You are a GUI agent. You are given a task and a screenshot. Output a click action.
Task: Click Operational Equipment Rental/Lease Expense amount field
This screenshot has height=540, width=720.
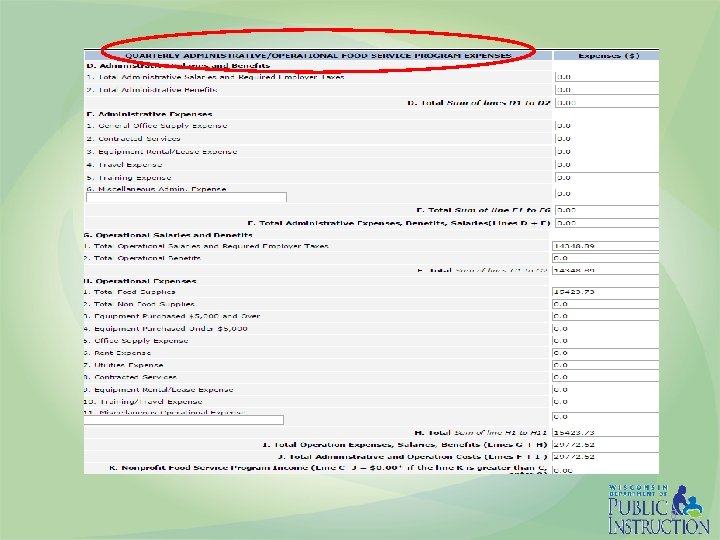click(x=605, y=390)
